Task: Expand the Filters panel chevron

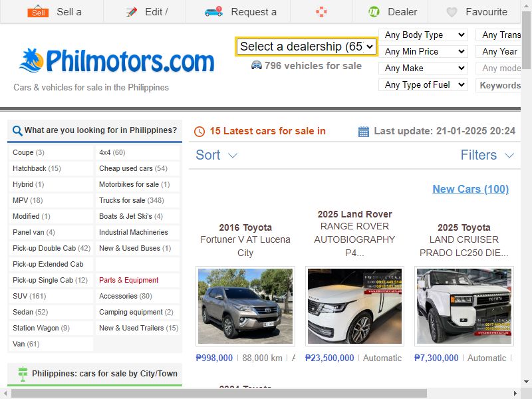Action: (509, 156)
